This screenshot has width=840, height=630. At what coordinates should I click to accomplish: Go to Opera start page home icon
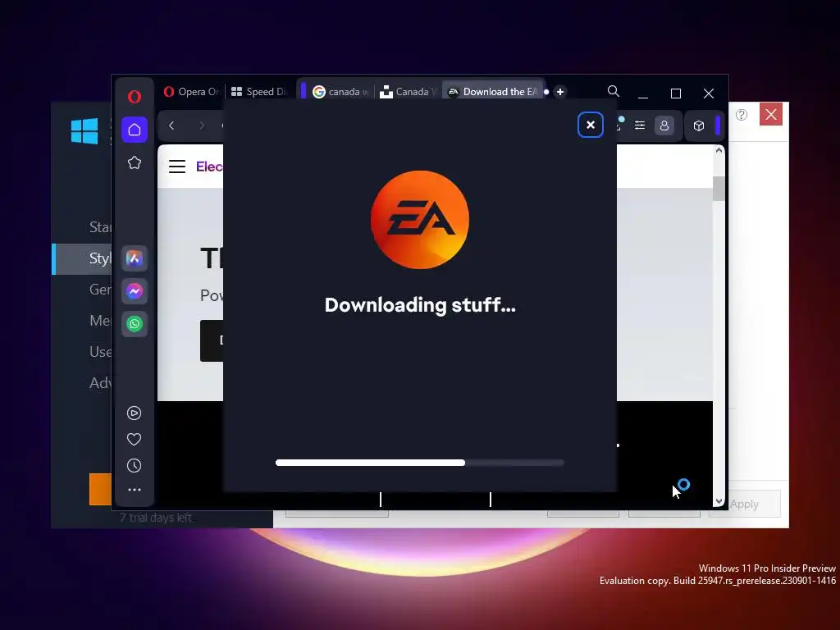tap(135, 130)
